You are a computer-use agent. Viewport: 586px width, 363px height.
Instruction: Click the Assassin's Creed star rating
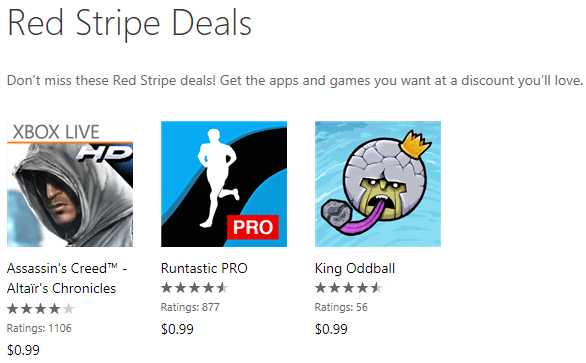[41, 309]
